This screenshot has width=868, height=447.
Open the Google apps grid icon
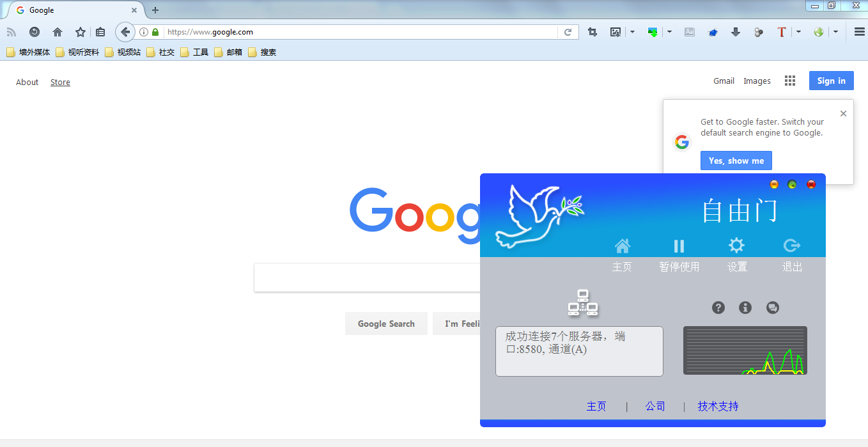coord(790,81)
